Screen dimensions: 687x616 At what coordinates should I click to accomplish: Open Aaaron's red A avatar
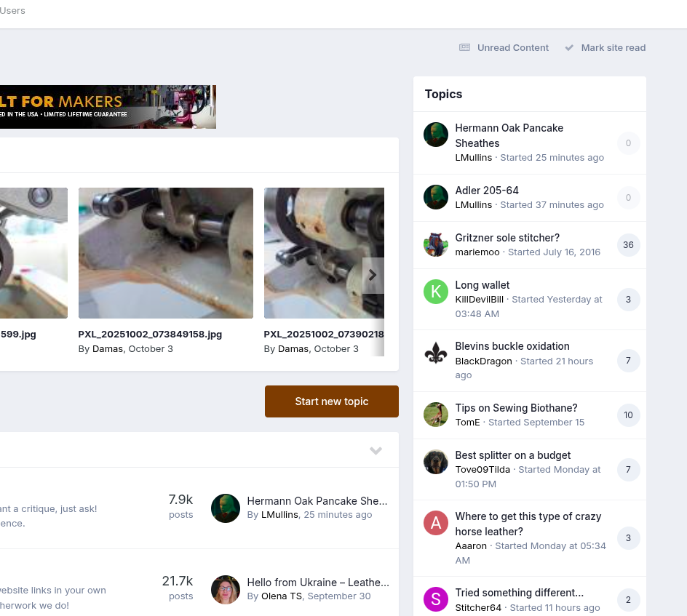coord(436,523)
